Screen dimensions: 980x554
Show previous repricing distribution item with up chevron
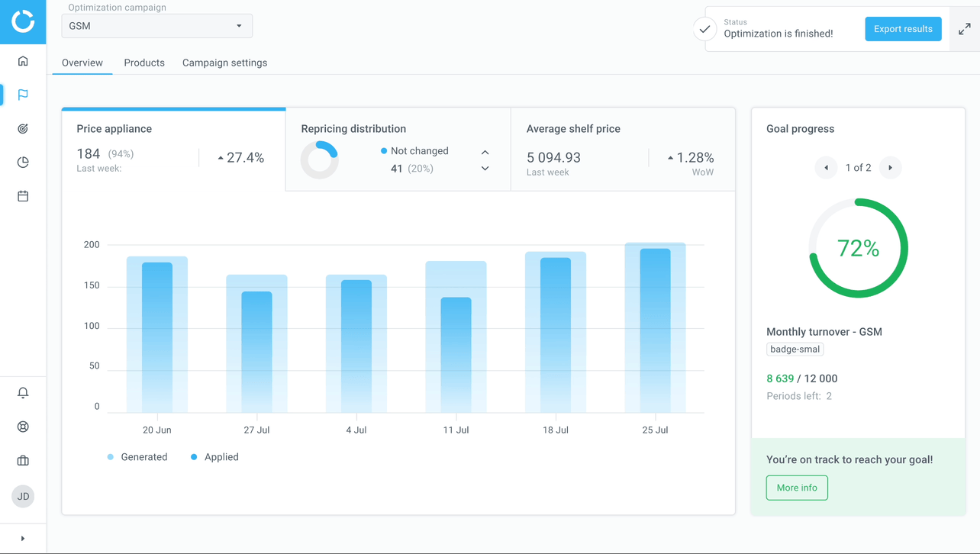[x=485, y=152]
